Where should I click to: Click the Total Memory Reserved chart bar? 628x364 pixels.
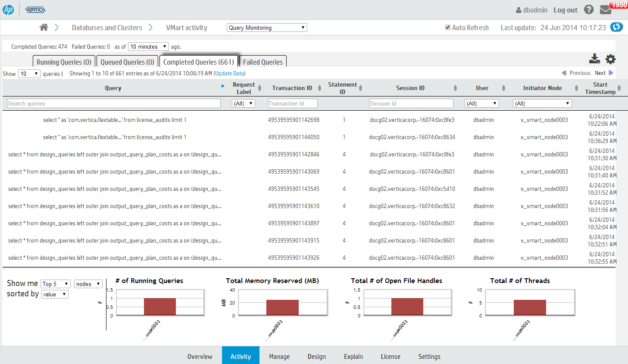[x=282, y=308]
